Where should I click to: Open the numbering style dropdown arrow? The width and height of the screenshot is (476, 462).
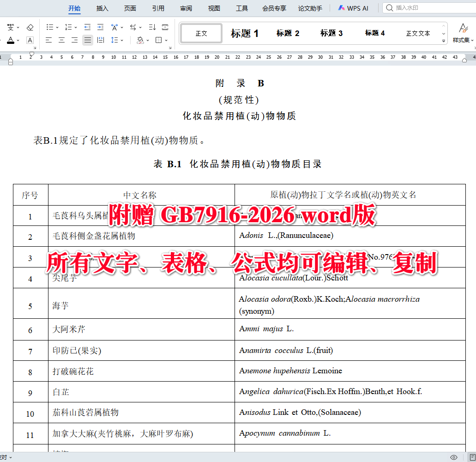point(76,28)
